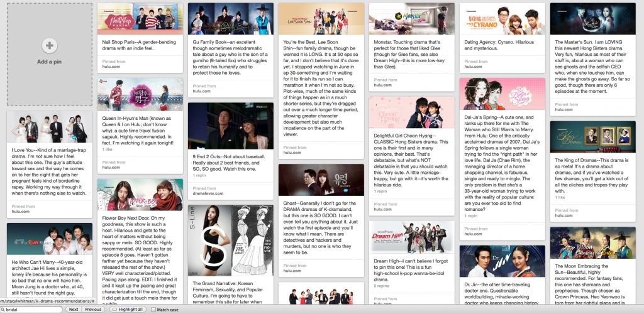Screen dimensions: 644x314
Task: Open the Dr. Jin pin image
Action: (502, 261)
